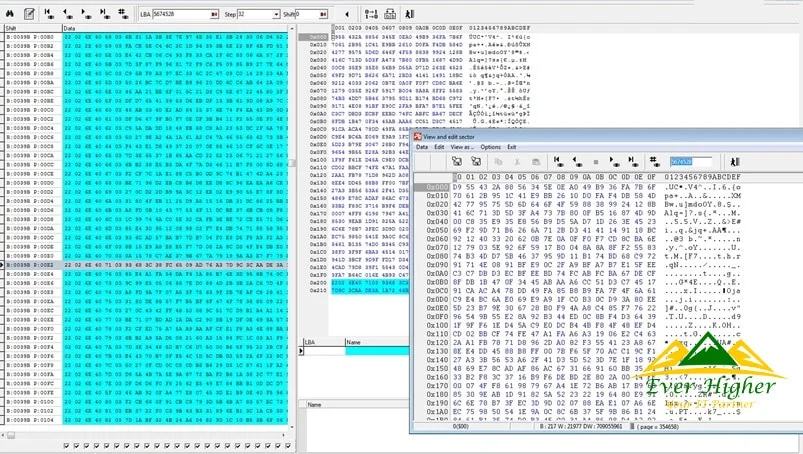The height and width of the screenshot is (454, 803).
Task: Click the exit icon in main toolbar
Action: coord(410,14)
